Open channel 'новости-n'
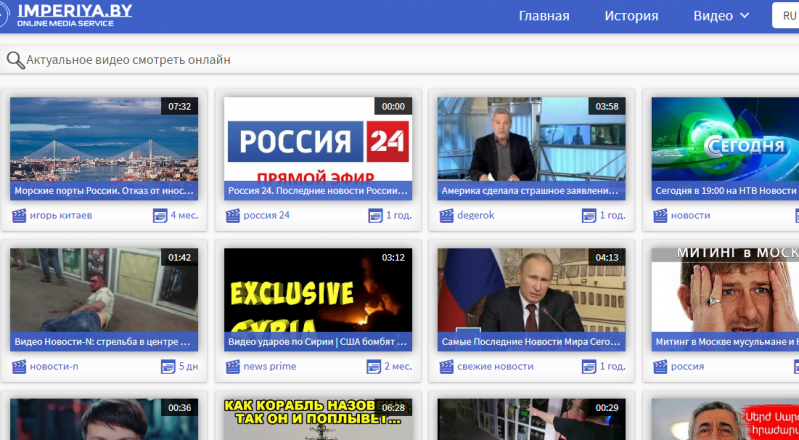Screen dimensions: 799x440 (x=54, y=366)
